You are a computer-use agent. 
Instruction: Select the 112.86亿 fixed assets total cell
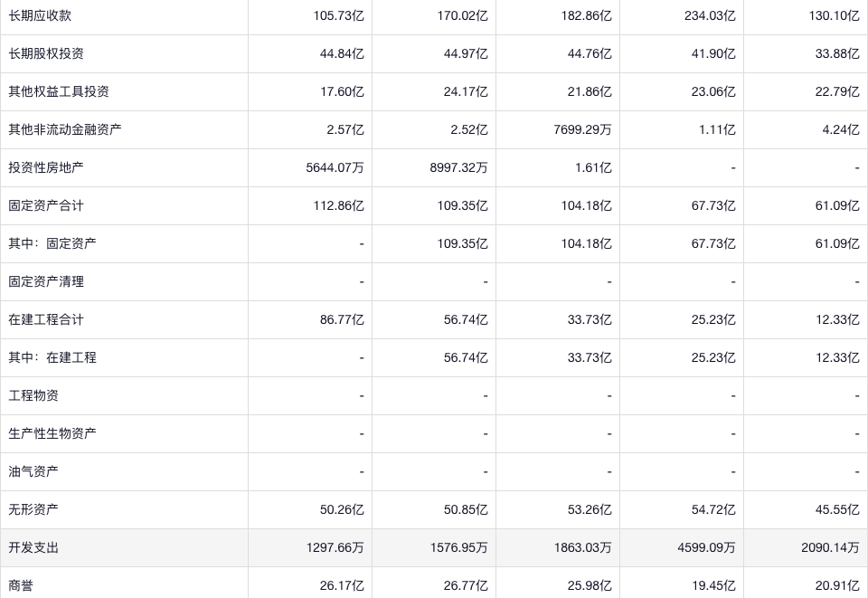point(338,205)
